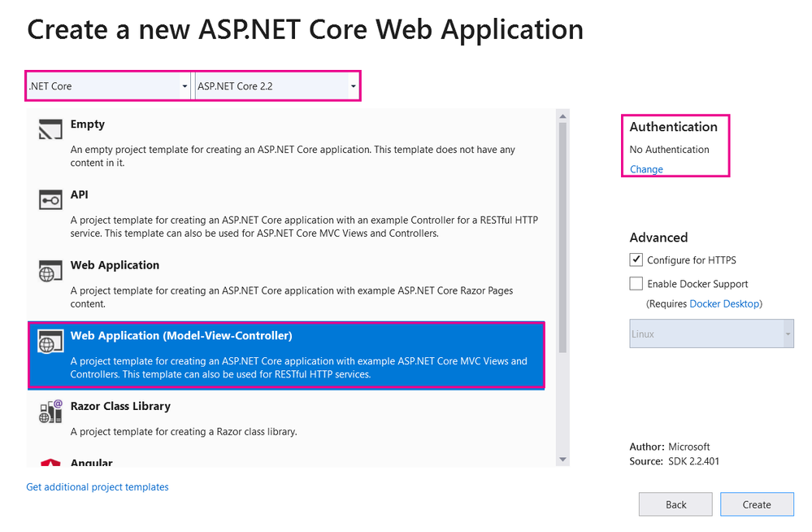Click the Change authentication link

coord(645,169)
